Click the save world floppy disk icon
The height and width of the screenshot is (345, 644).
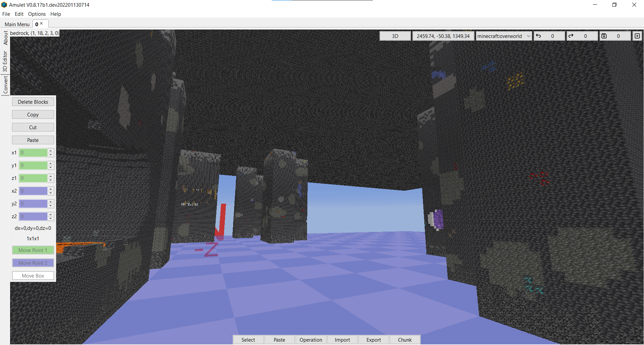point(603,36)
